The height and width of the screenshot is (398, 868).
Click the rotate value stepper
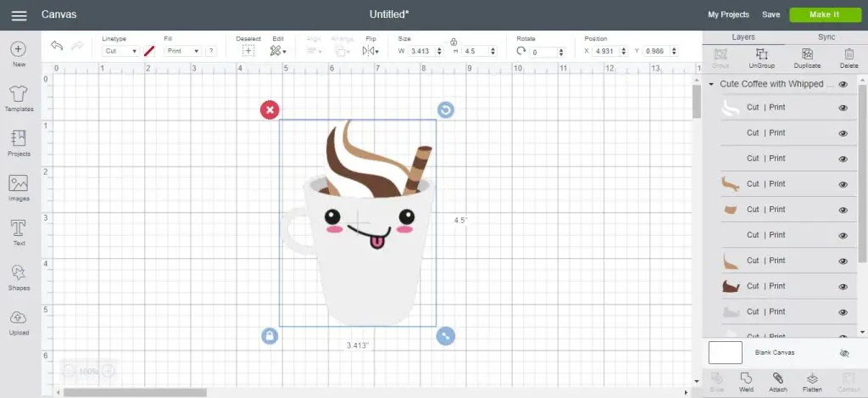[x=561, y=52]
